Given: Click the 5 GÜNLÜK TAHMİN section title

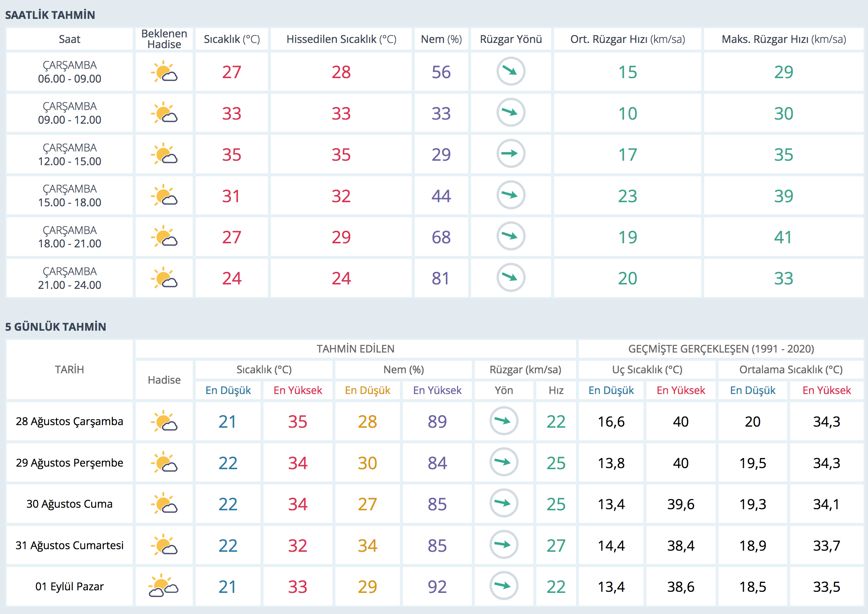Looking at the screenshot, I should click(x=56, y=327).
